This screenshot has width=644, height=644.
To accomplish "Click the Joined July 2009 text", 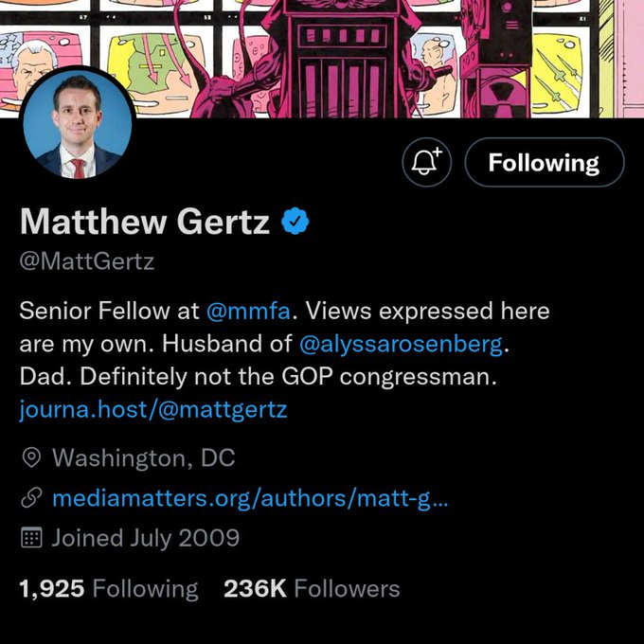I will pos(145,538).
